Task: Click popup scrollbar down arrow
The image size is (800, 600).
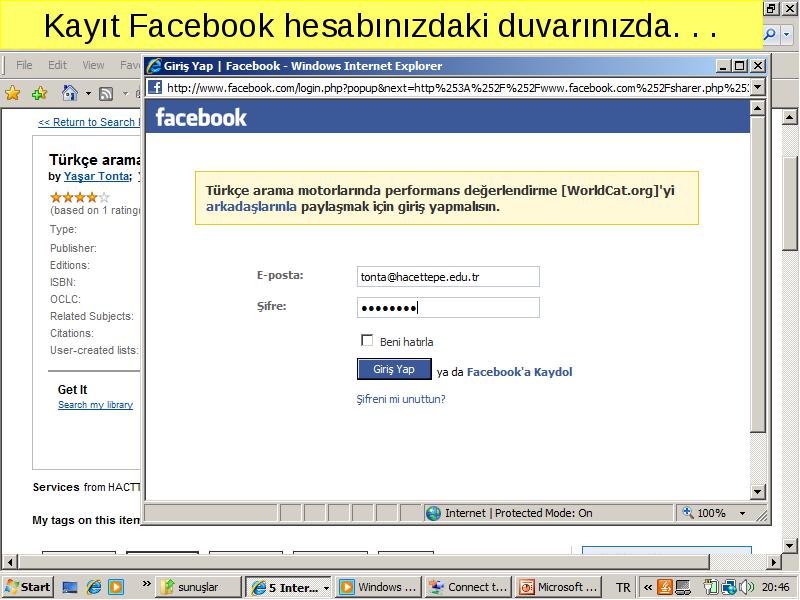Action: 758,492
